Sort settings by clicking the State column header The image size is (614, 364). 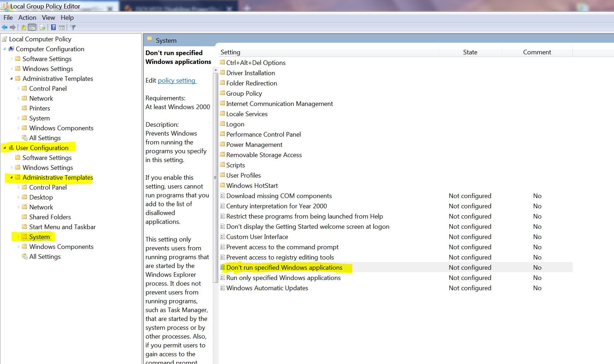pyautogui.click(x=470, y=52)
